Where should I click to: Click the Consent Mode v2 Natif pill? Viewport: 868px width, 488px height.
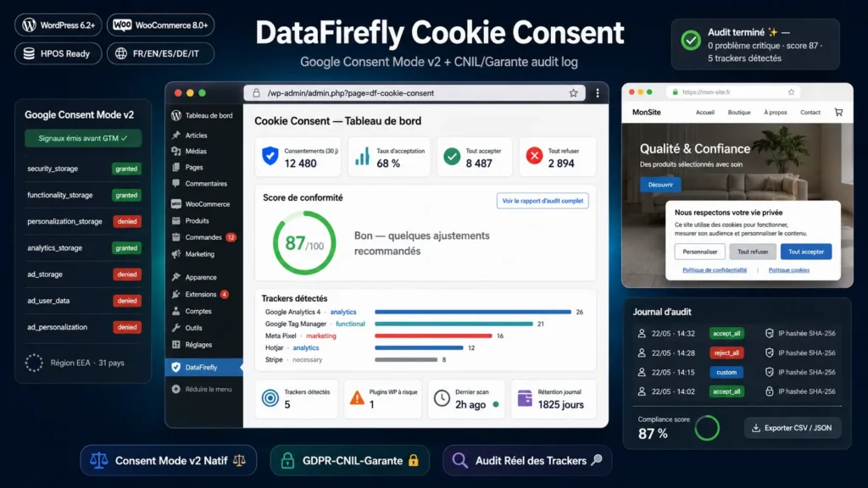click(x=169, y=460)
